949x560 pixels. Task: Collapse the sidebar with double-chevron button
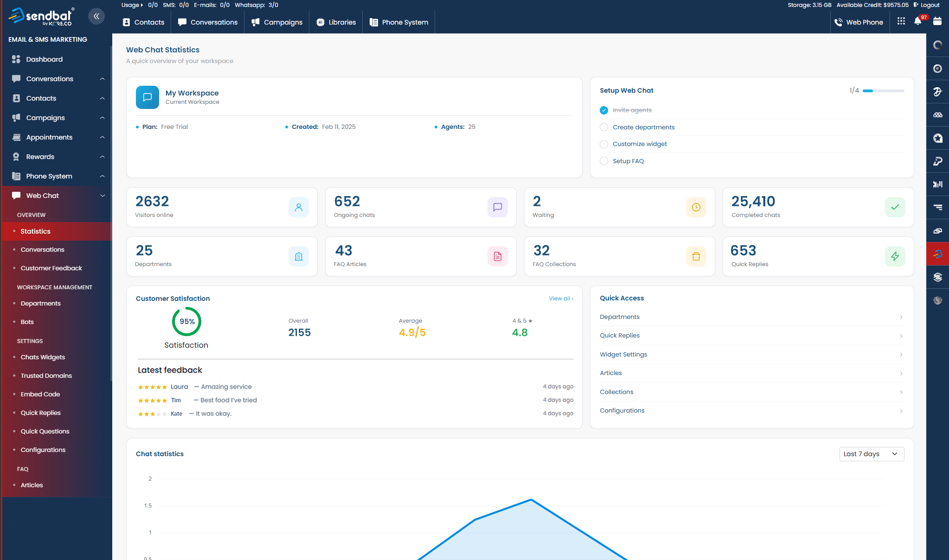point(96,16)
